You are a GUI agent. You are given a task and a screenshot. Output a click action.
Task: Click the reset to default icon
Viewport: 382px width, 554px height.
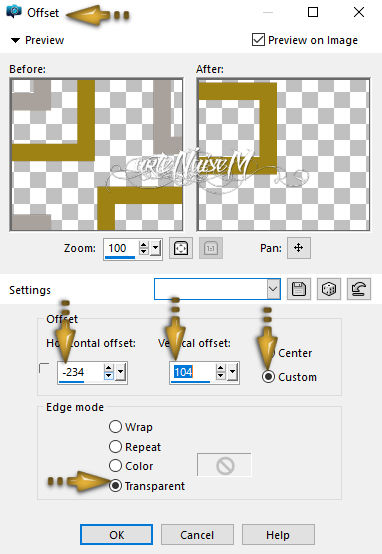pyautogui.click(x=359, y=289)
